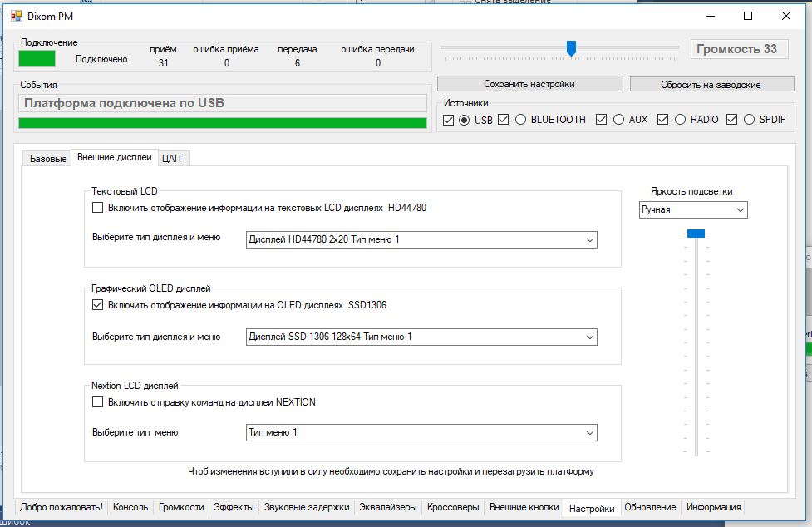The height and width of the screenshot is (527, 812).
Task: Select BLUETOOTH source radio button
Action: click(x=521, y=120)
